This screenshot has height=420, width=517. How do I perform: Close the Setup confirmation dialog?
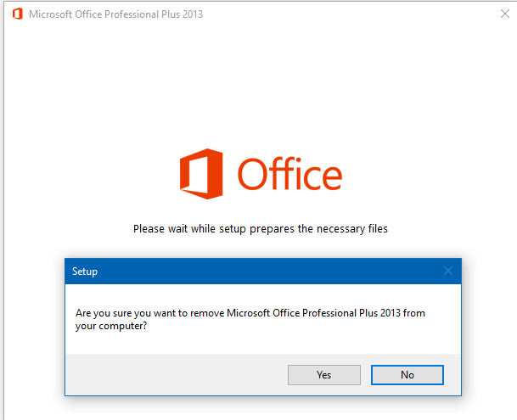[448, 271]
